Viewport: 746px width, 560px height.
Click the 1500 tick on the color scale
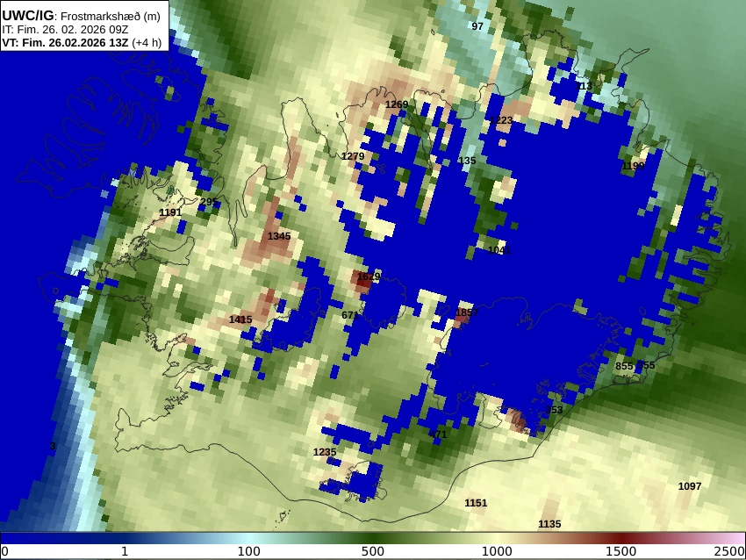click(x=621, y=551)
